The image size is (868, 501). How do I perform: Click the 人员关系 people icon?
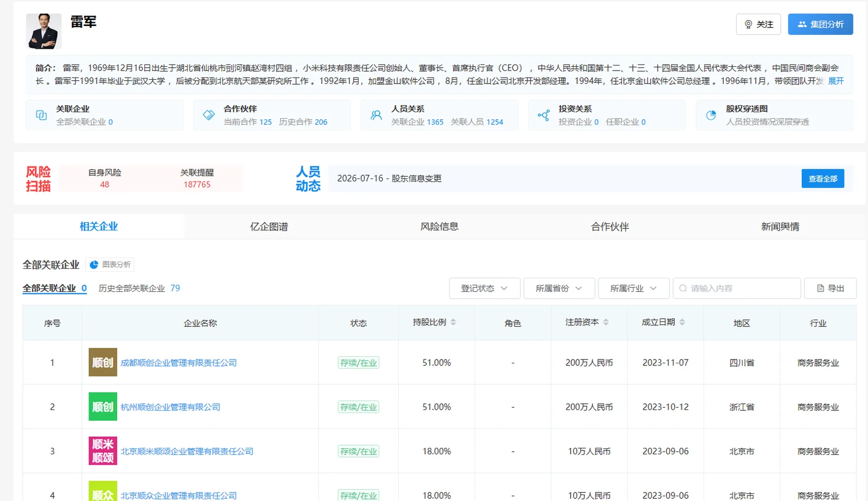point(376,115)
